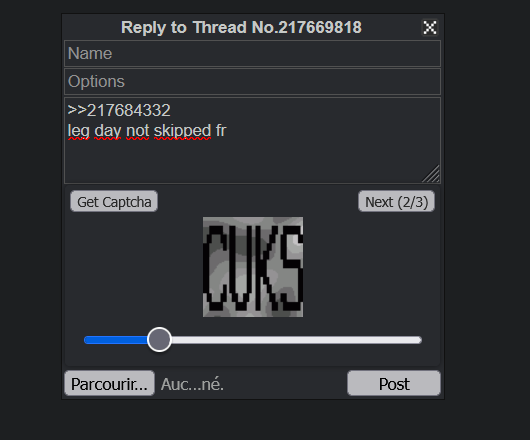Click the blue filled portion of the slider
Image resolution: width=530 pixels, height=440 pixels.
coord(116,340)
